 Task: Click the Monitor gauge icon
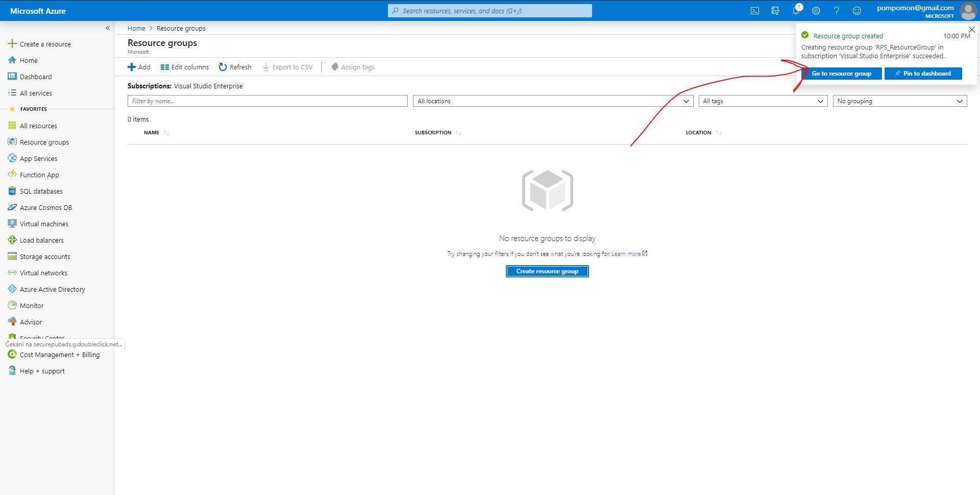click(x=12, y=305)
